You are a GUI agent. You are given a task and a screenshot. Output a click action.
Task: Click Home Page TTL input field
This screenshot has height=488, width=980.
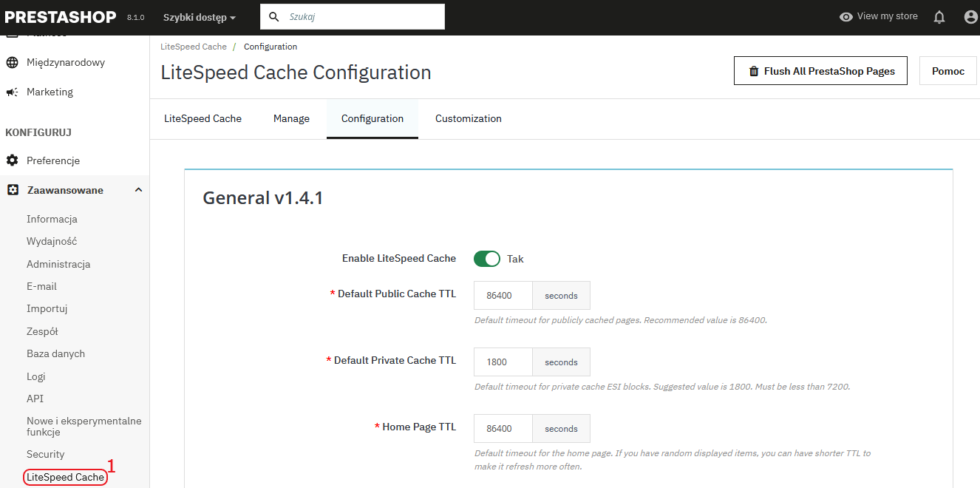pos(503,429)
